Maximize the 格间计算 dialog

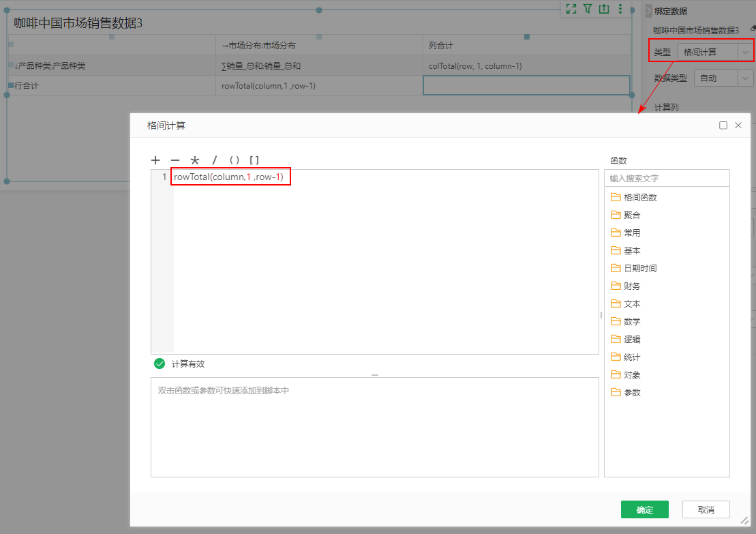(x=723, y=125)
